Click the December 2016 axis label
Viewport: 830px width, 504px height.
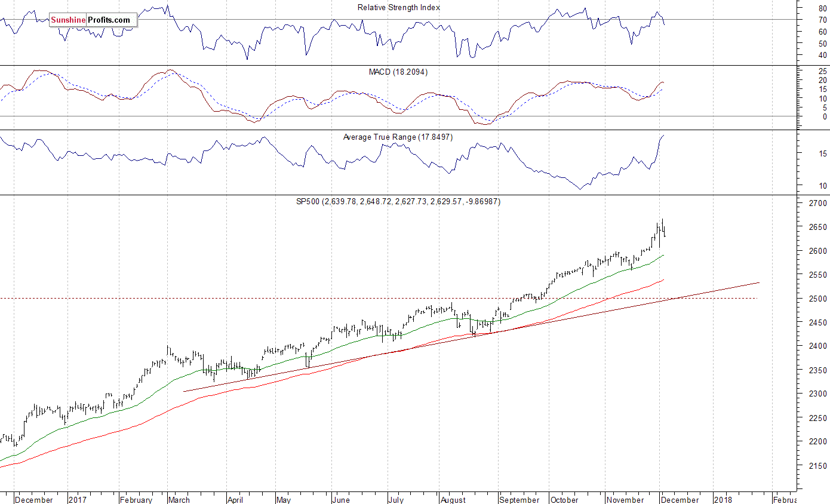click(x=34, y=500)
